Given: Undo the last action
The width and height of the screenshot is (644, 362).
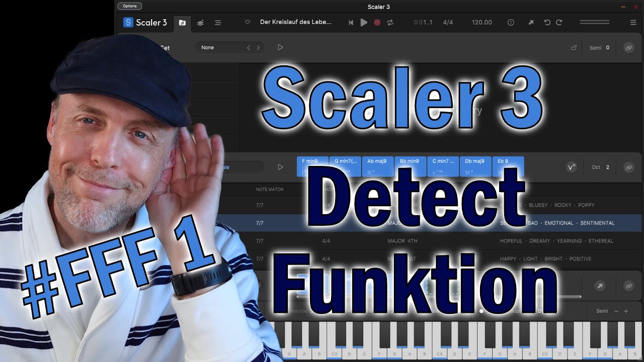Looking at the screenshot, I should pos(547,23).
